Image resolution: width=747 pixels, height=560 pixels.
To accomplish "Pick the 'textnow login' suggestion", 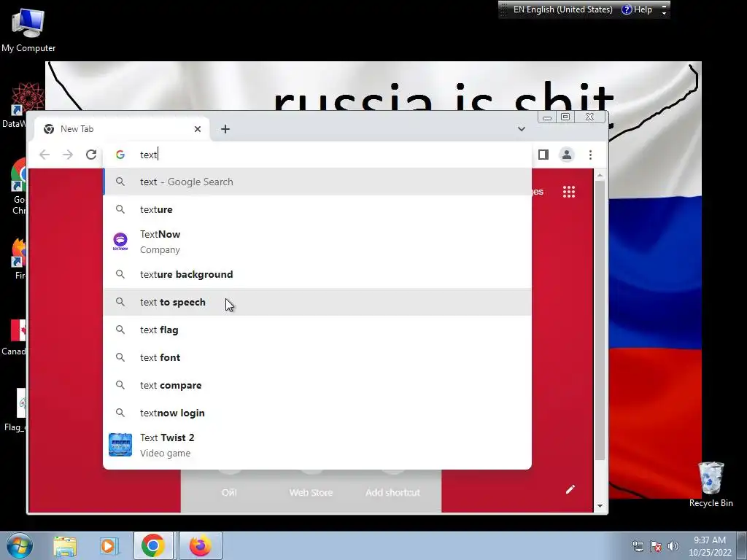I will (x=317, y=413).
